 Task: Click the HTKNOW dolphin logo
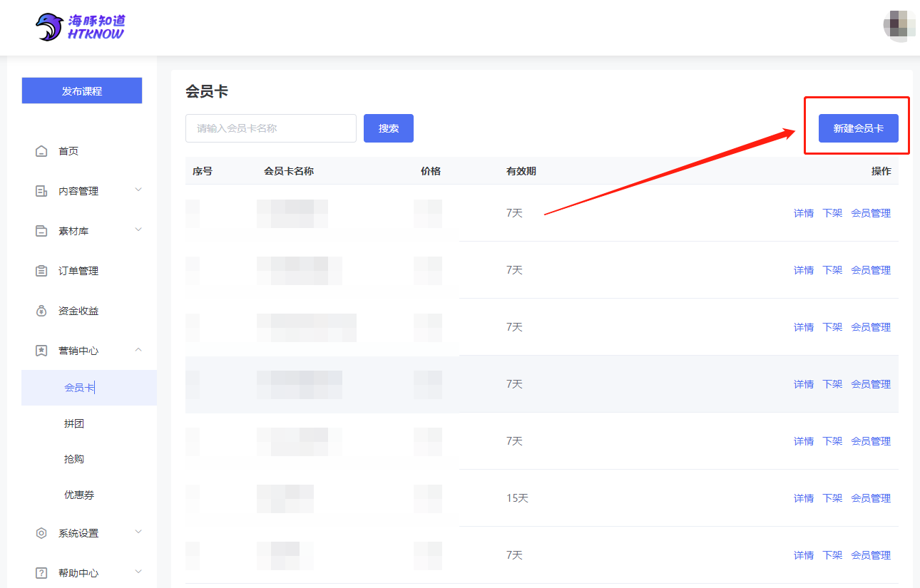50,27
